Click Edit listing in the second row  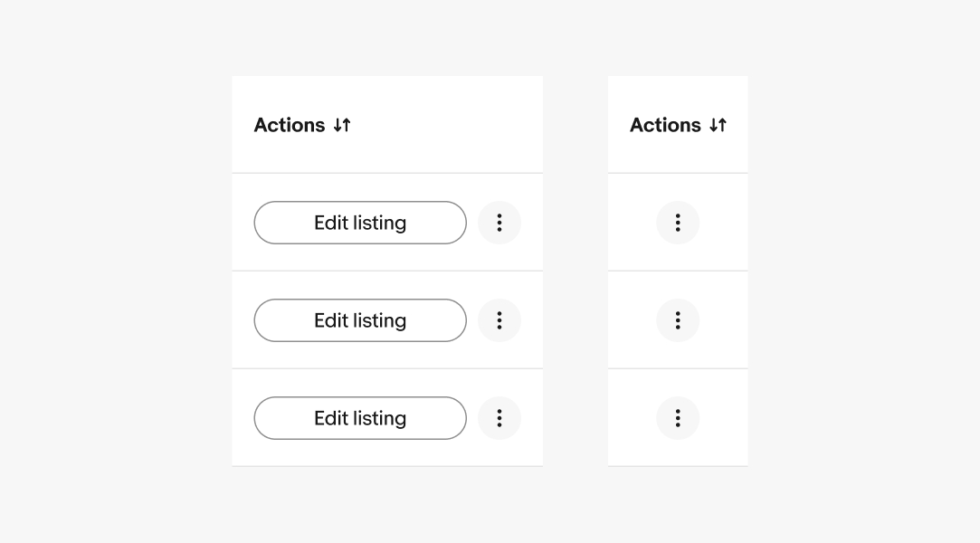(x=360, y=320)
